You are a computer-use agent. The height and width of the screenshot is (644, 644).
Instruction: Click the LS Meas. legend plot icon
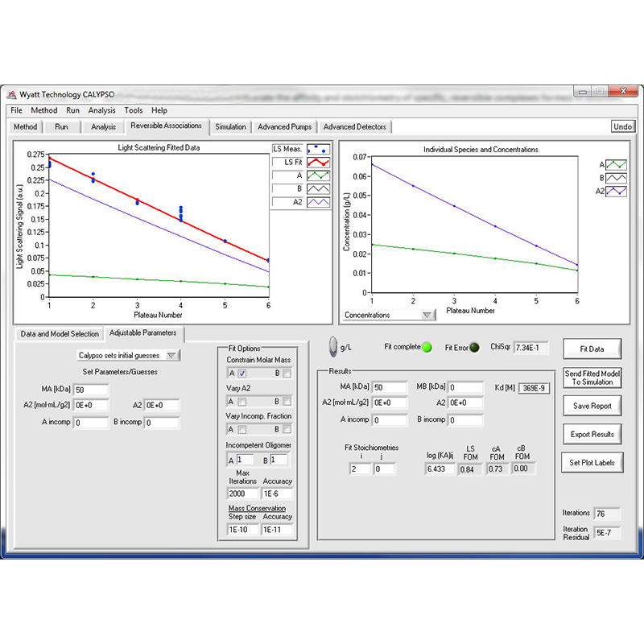pos(318,150)
